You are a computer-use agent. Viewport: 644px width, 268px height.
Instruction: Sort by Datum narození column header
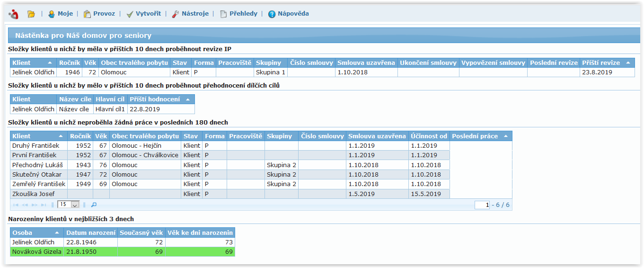[91, 232]
